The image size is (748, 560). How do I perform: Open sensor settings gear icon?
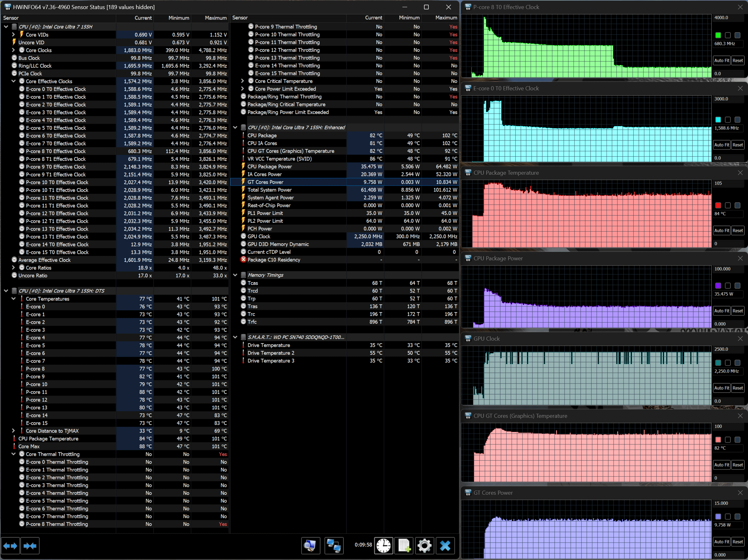tap(424, 545)
